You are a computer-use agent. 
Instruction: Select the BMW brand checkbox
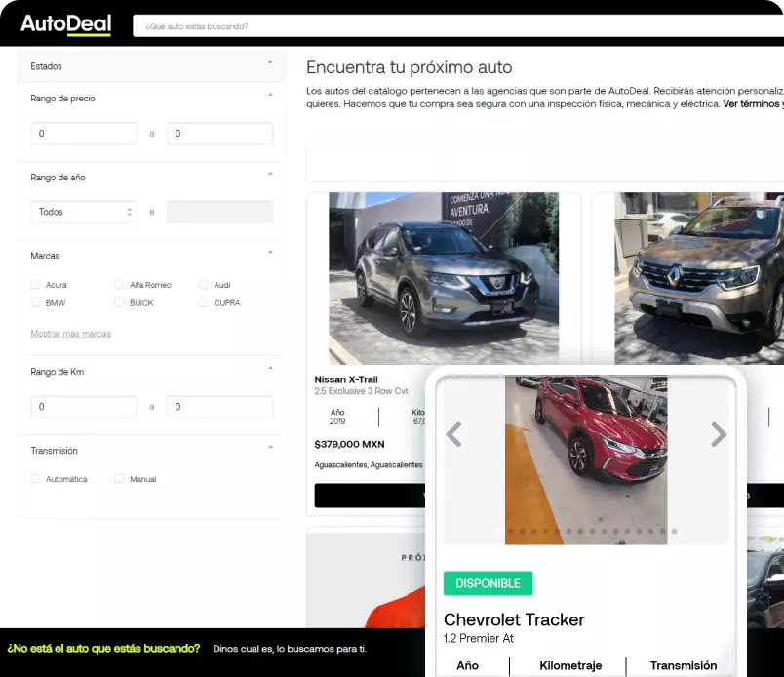[x=36, y=303]
